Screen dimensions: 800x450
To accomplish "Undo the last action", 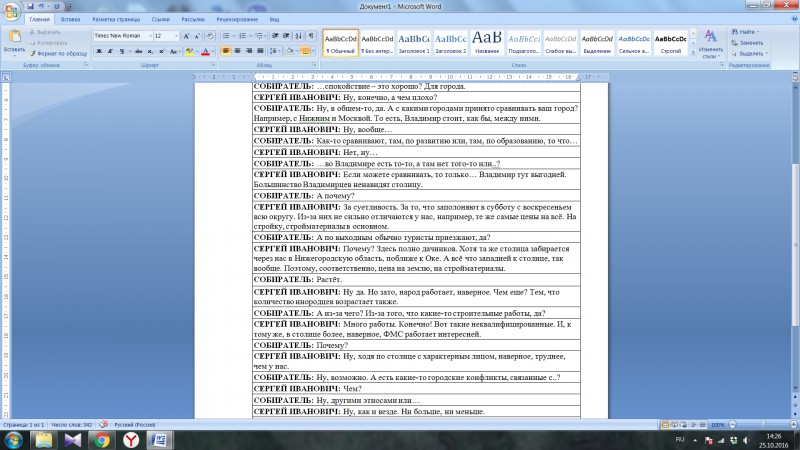I will tap(41, 6).
